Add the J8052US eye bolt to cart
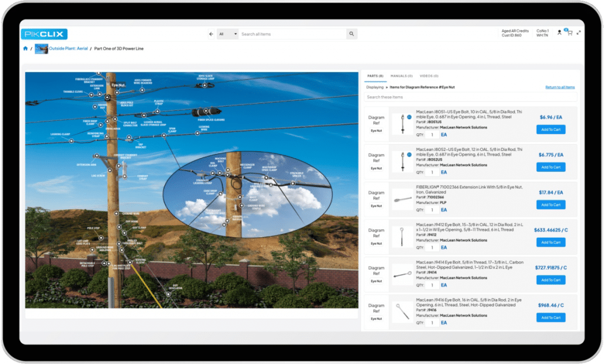Image resolution: width=604 pixels, height=364 pixels. [550, 167]
